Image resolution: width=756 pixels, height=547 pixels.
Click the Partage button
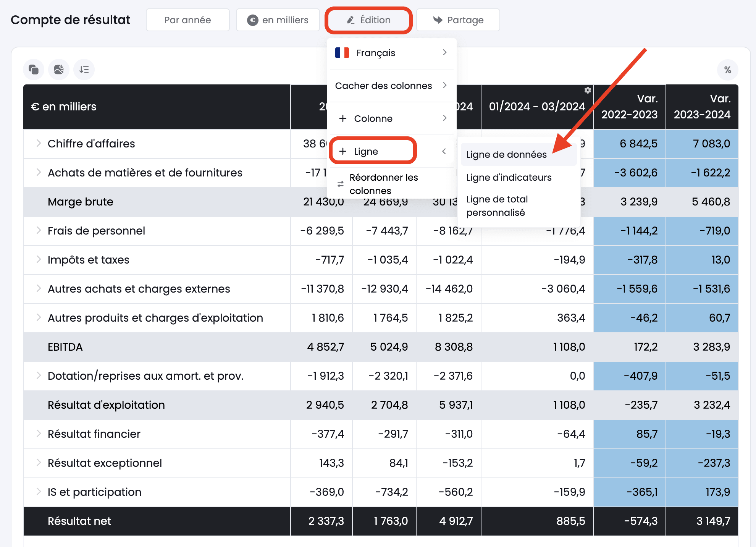458,20
